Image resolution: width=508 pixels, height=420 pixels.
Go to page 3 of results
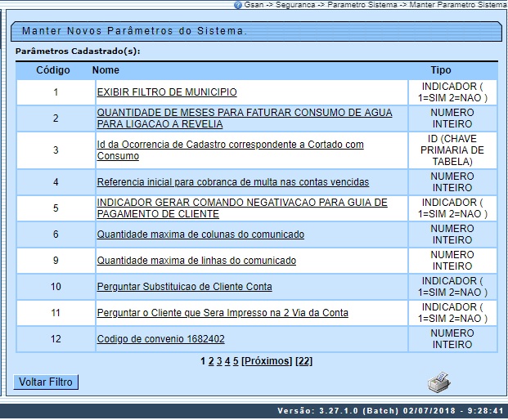tap(219, 361)
